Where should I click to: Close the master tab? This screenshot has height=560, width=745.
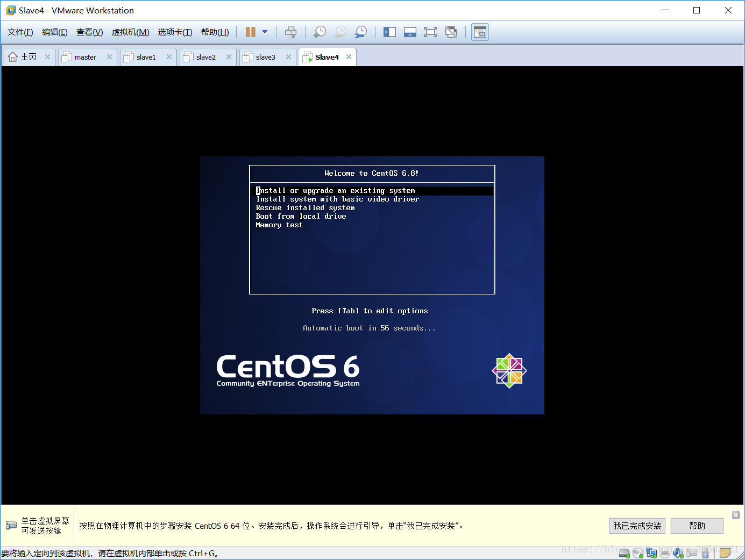(x=110, y=57)
